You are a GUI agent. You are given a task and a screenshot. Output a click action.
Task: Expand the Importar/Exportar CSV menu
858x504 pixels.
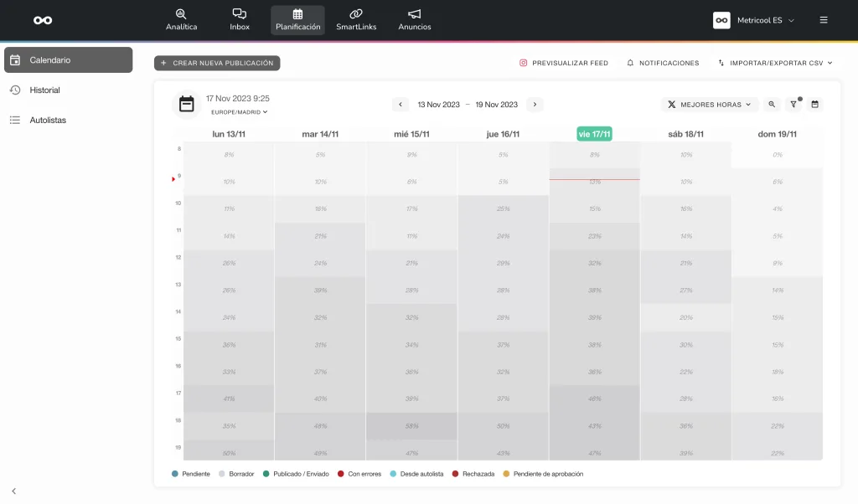pyautogui.click(x=775, y=63)
